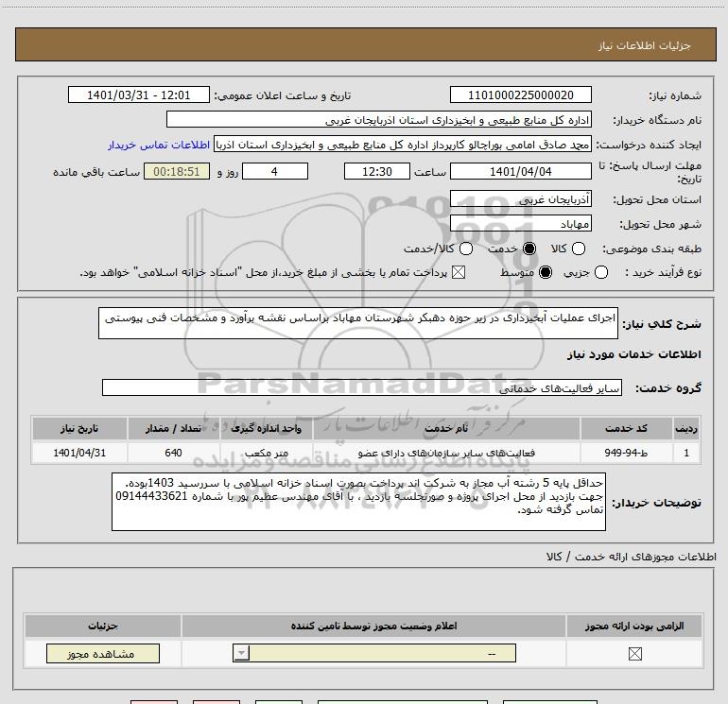Screen dimensions: 728x704
Task: Click the row number 1 cell
Action: point(686,453)
